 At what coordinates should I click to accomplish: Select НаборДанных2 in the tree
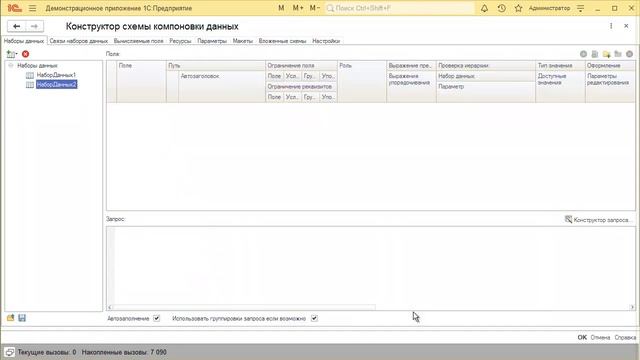pyautogui.click(x=56, y=84)
